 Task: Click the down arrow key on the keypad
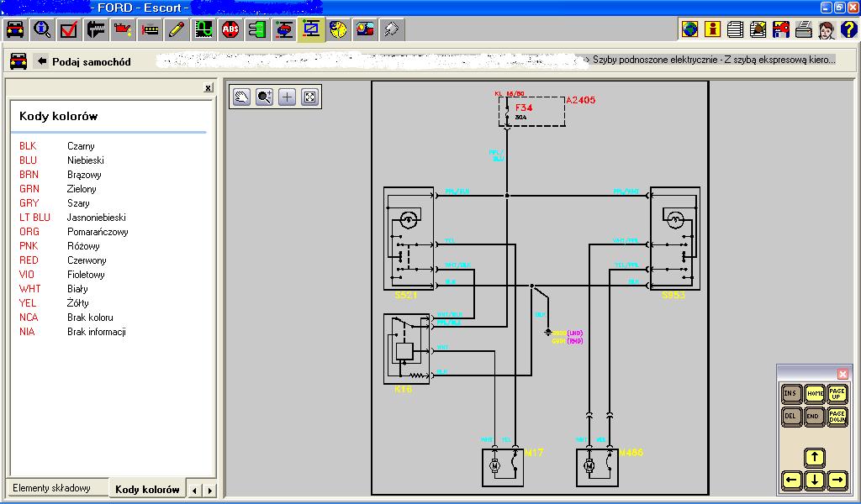coord(814,480)
